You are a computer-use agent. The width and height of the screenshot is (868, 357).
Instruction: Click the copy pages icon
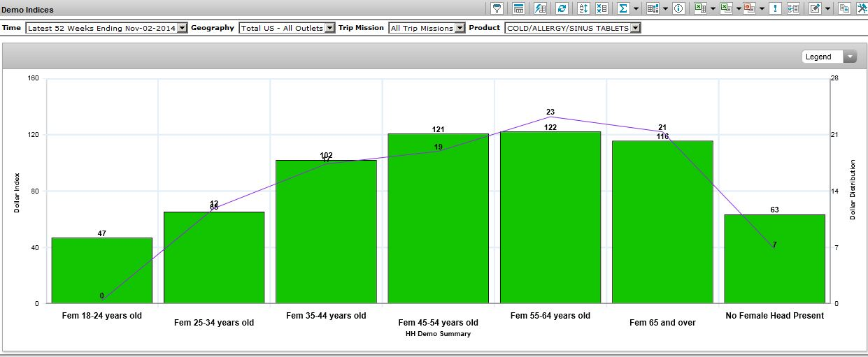pos(844,8)
